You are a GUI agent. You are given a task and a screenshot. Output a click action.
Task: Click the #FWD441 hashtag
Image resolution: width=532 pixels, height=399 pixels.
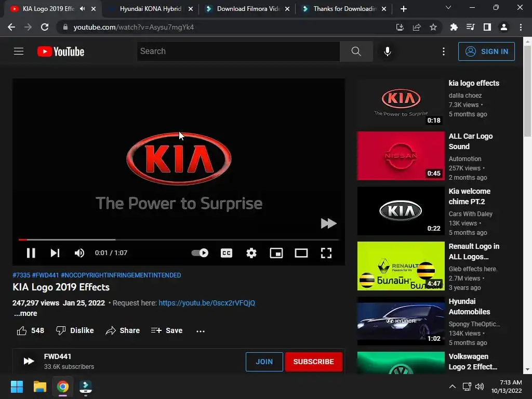click(x=46, y=275)
